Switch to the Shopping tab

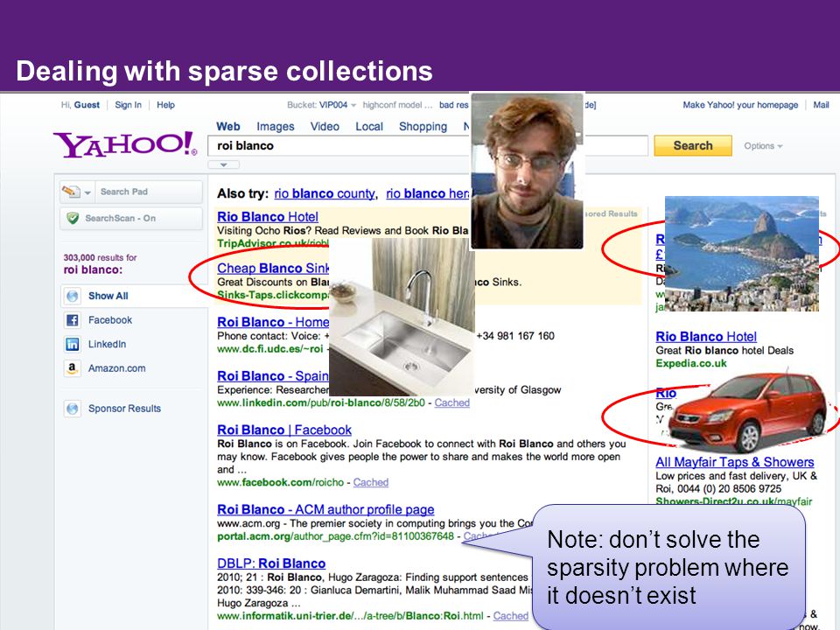pos(423,126)
